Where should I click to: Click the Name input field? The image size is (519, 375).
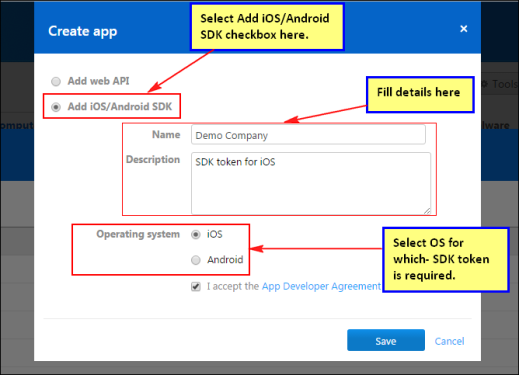coord(308,135)
